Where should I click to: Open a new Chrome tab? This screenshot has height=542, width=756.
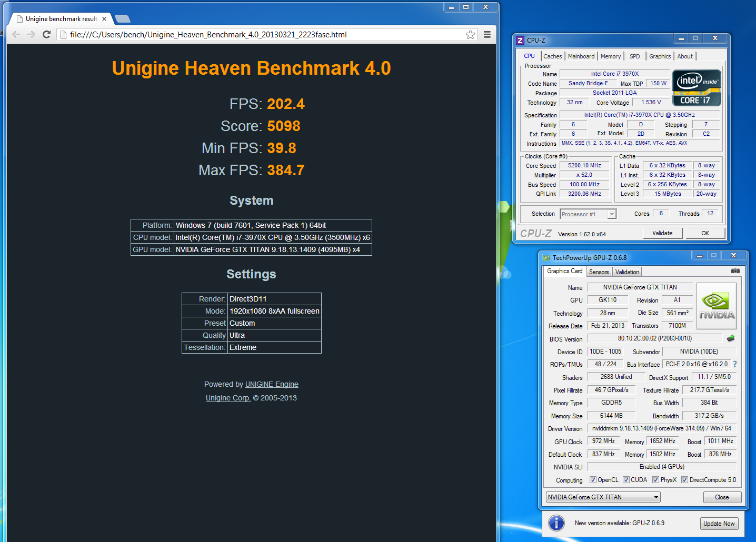coord(123,19)
